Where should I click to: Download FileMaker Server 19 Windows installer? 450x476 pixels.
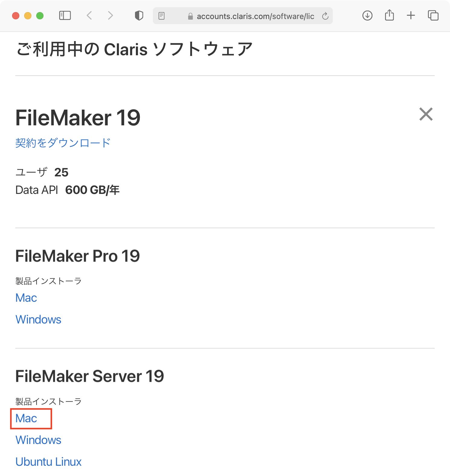[38, 440]
